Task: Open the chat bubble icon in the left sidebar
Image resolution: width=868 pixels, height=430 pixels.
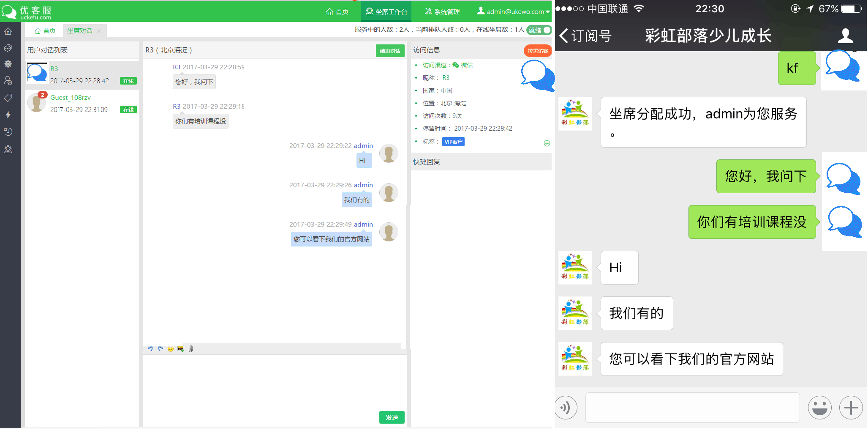Action: [x=8, y=48]
